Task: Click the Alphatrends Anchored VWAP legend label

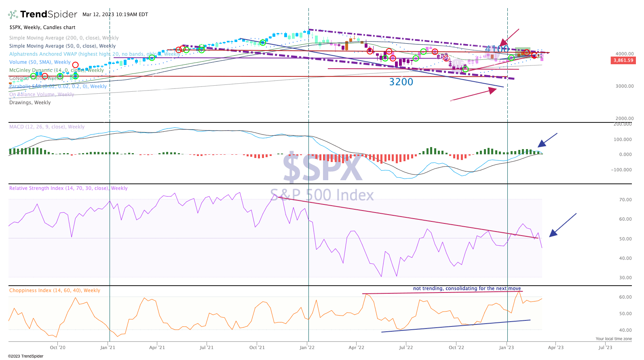Action: click(95, 54)
